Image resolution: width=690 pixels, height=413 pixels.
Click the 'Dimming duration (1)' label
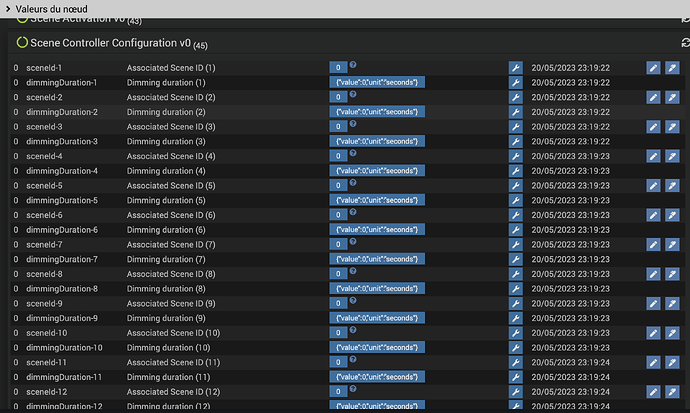[x=166, y=82]
